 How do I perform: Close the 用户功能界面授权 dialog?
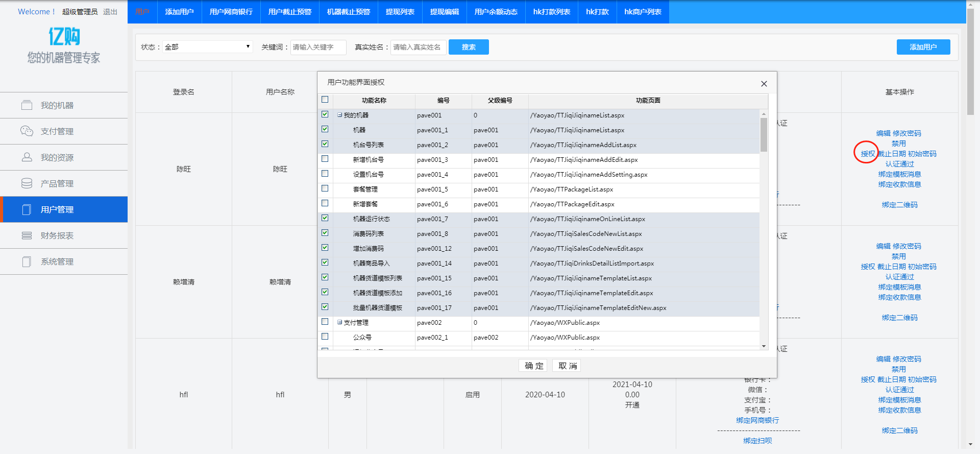tap(764, 84)
